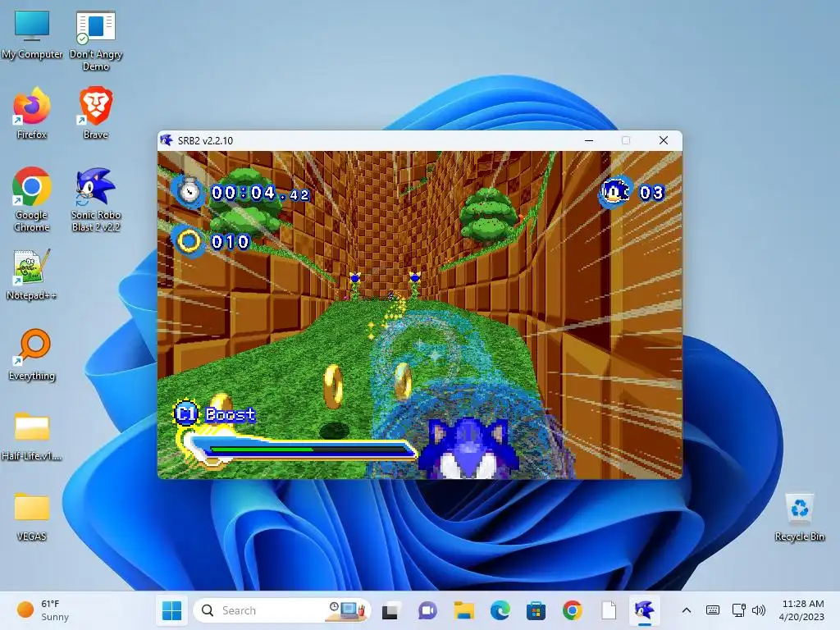840x630 pixels.
Task: Select the Recycle Bin desktop icon
Action: [x=799, y=518]
